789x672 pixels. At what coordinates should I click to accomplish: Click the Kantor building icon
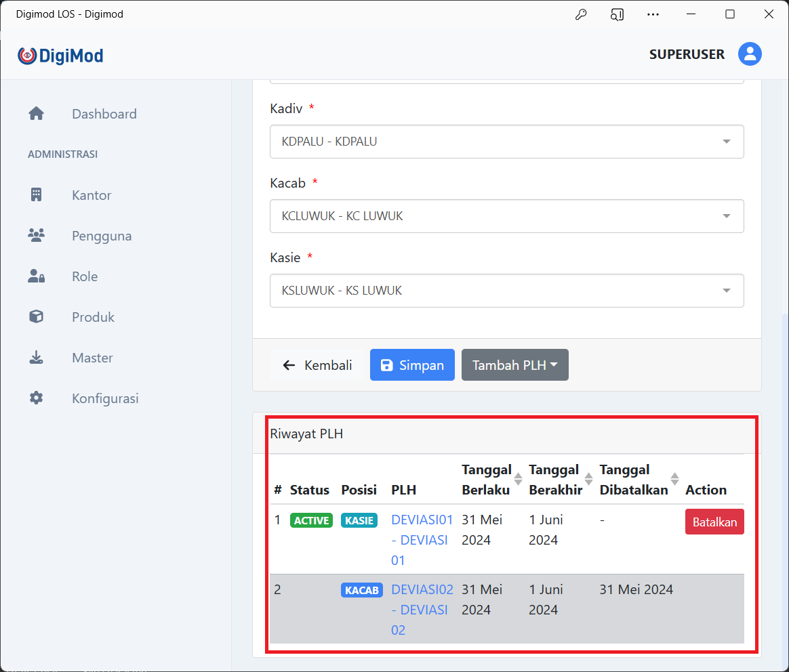[36, 195]
